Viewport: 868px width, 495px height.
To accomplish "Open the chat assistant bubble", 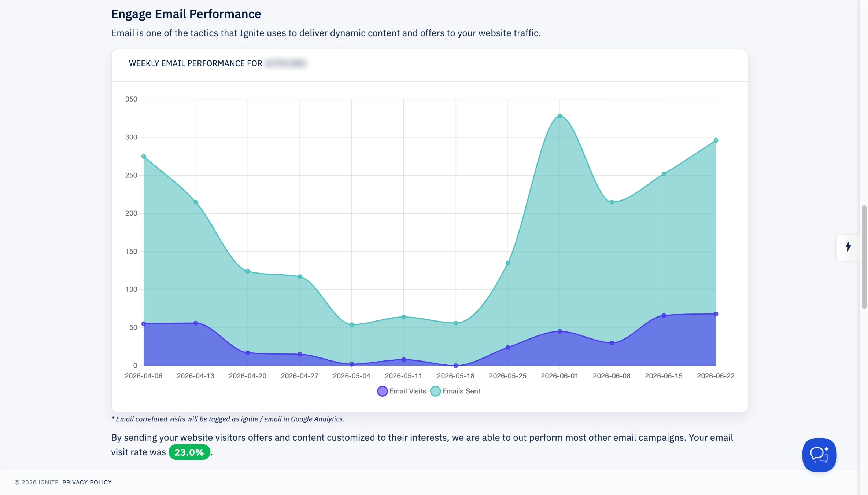I will point(819,455).
